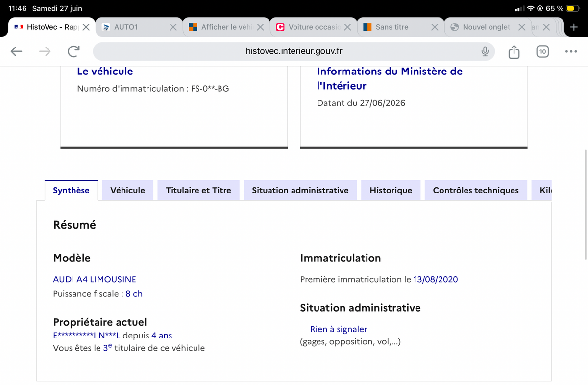The width and height of the screenshot is (588, 386).
Task: Open the share sheet icon
Action: click(x=514, y=51)
